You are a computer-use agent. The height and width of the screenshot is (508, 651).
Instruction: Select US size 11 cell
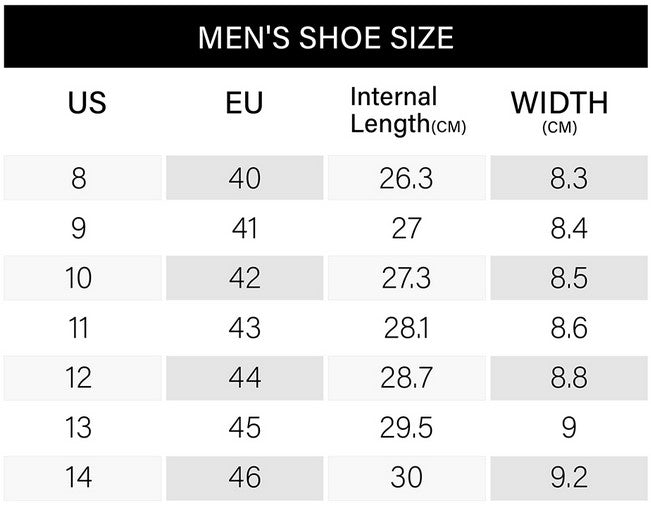click(83, 328)
